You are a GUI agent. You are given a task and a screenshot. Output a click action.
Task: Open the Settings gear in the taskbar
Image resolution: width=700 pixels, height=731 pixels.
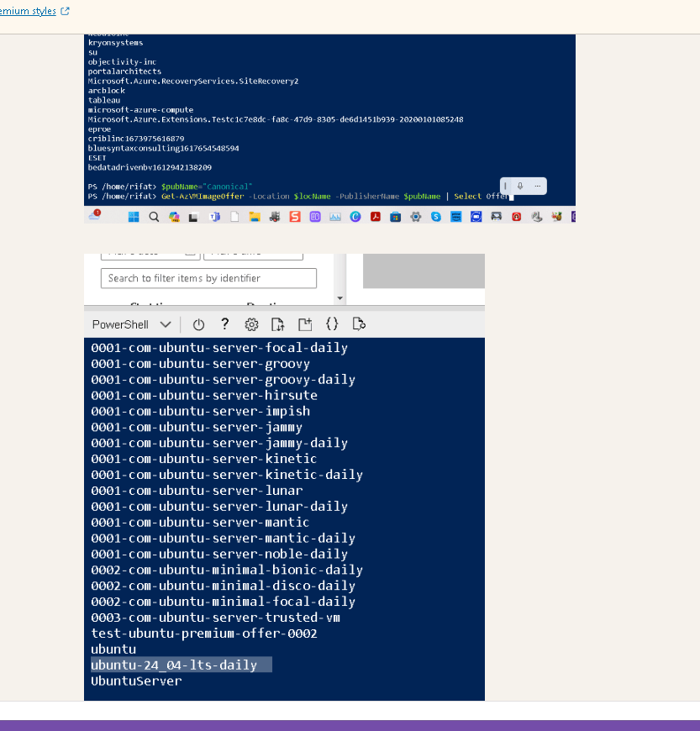(415, 217)
